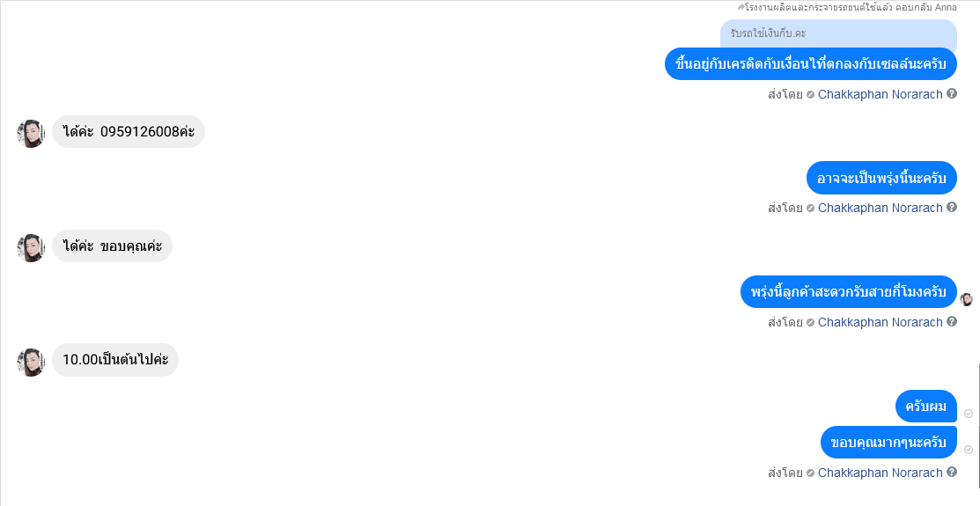Click customer avatar next to '0959126008' message

coord(31,134)
